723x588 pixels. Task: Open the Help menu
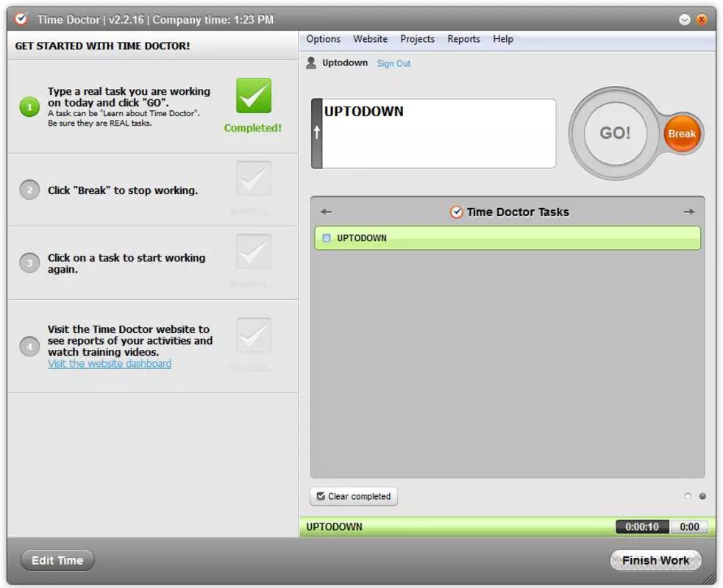tap(502, 39)
